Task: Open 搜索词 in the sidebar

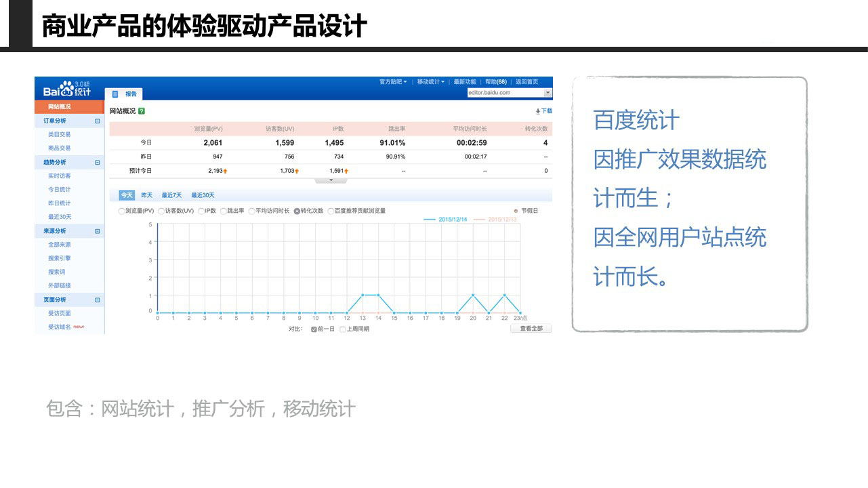Action: pyautogui.click(x=57, y=272)
